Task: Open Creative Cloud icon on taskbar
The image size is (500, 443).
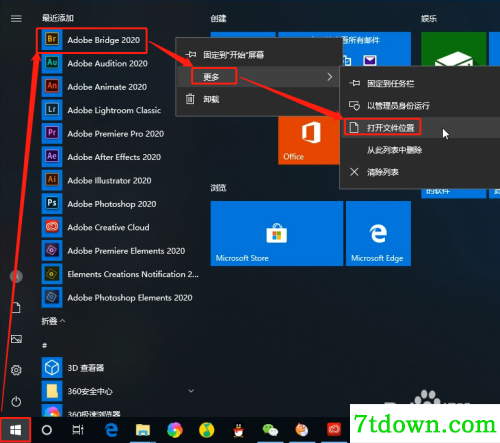Action: point(334,430)
